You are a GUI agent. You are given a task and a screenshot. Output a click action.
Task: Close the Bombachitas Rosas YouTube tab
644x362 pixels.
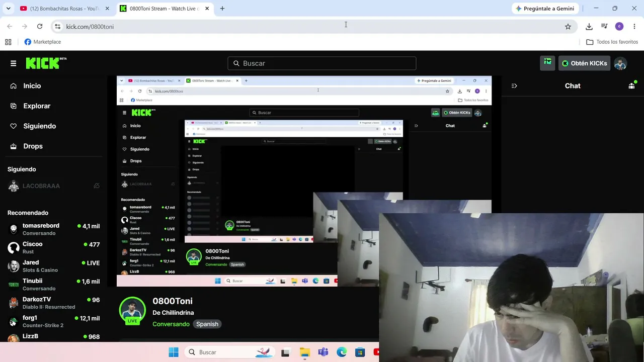[x=107, y=9]
